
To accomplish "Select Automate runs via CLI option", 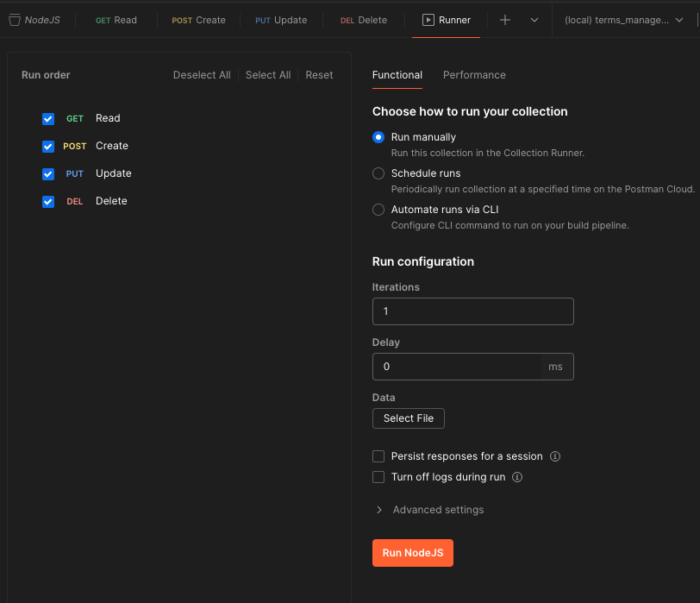I will point(378,210).
